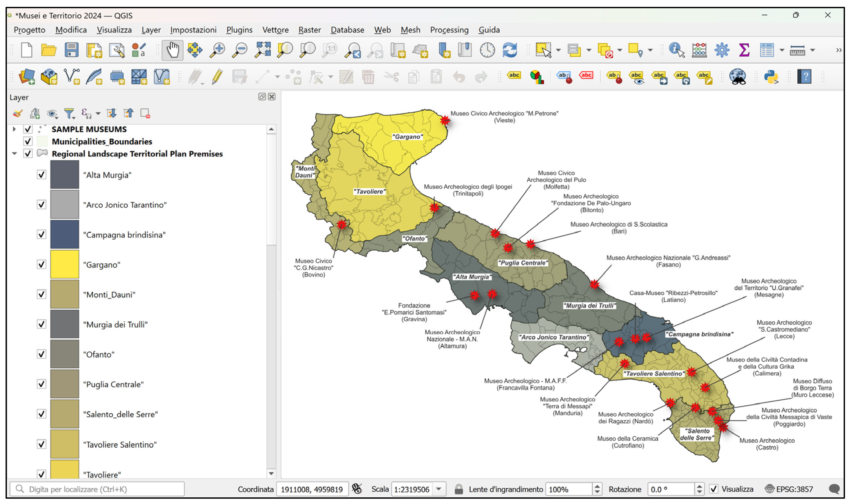Open the Vettore menu
850x504 pixels.
(275, 30)
